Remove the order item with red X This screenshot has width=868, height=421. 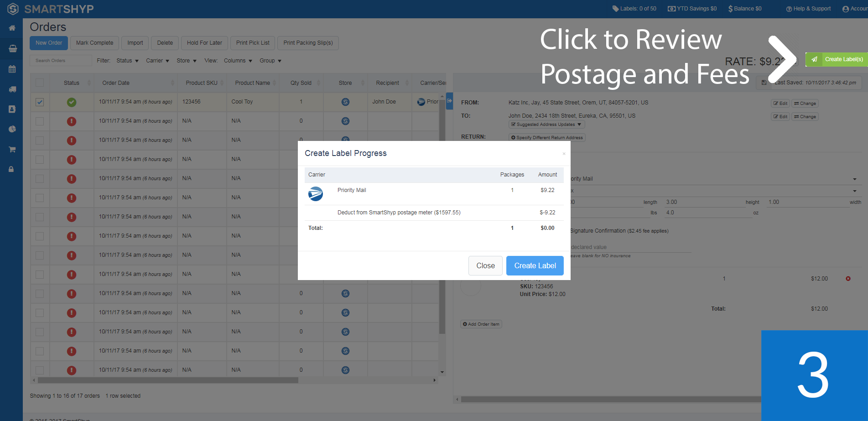pyautogui.click(x=848, y=279)
